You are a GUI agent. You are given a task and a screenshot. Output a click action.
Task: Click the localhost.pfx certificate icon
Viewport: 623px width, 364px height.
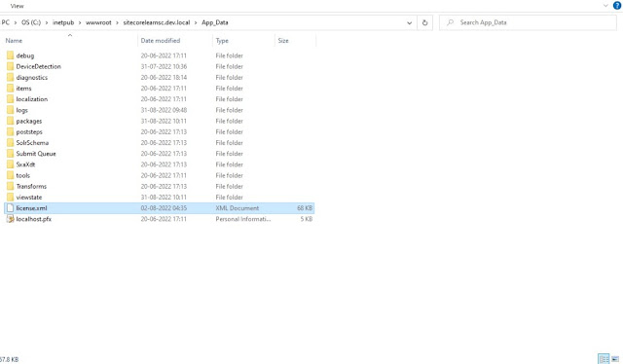11,219
